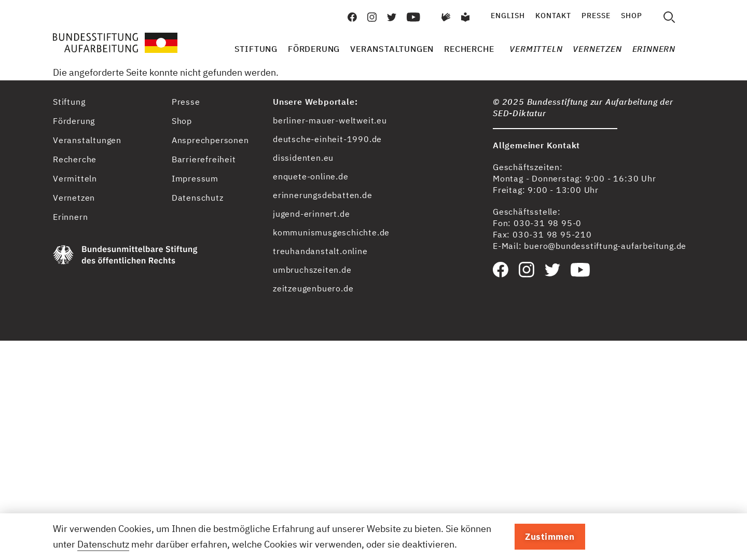747x560 pixels.
Task: Click the federal eagle foundation logo
Action: click(x=125, y=255)
